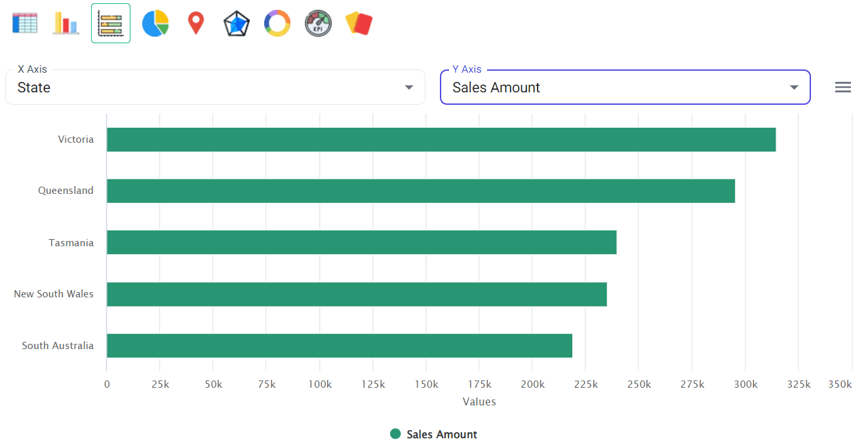Click the X Axis label
This screenshot has width=868, height=446.
[33, 69]
